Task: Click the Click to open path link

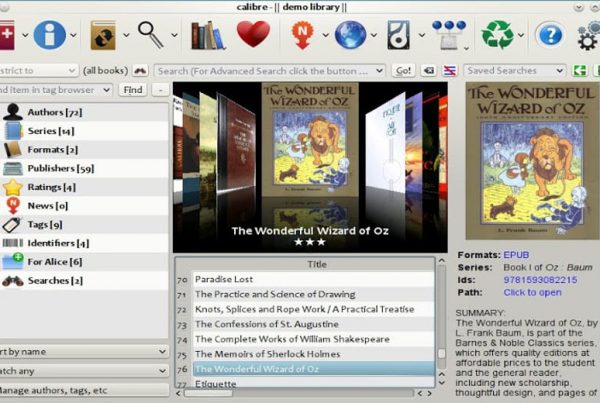Action: click(x=532, y=293)
